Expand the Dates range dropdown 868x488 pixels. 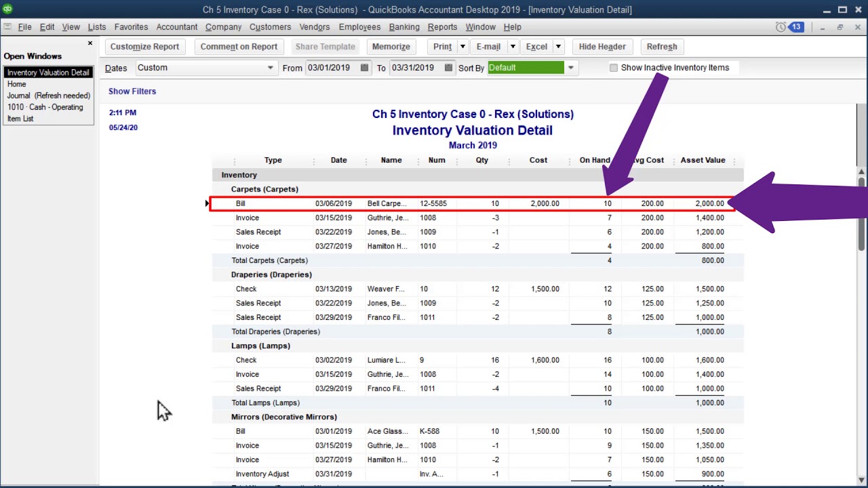[x=270, y=68]
